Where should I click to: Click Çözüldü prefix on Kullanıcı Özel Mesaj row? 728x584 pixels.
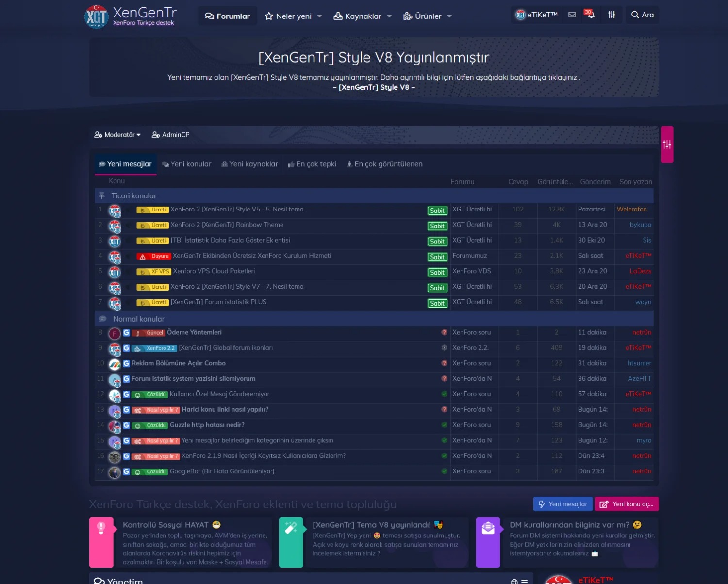pos(149,395)
